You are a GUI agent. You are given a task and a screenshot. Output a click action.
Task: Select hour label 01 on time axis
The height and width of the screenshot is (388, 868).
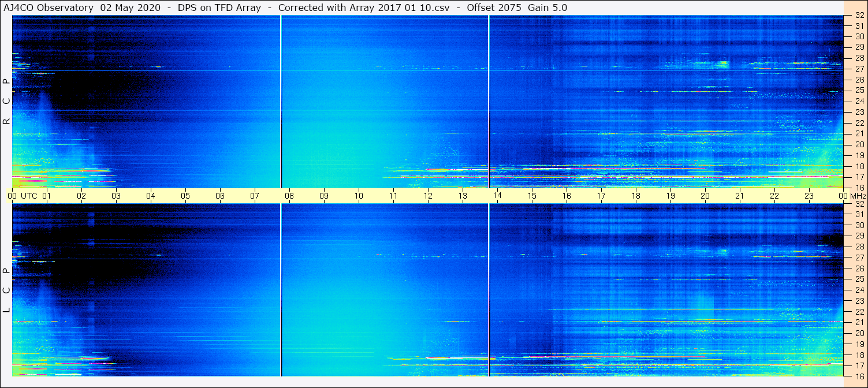47,196
